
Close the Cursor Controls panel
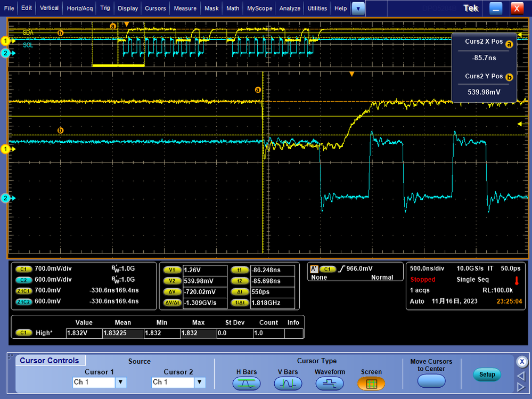[522, 361]
